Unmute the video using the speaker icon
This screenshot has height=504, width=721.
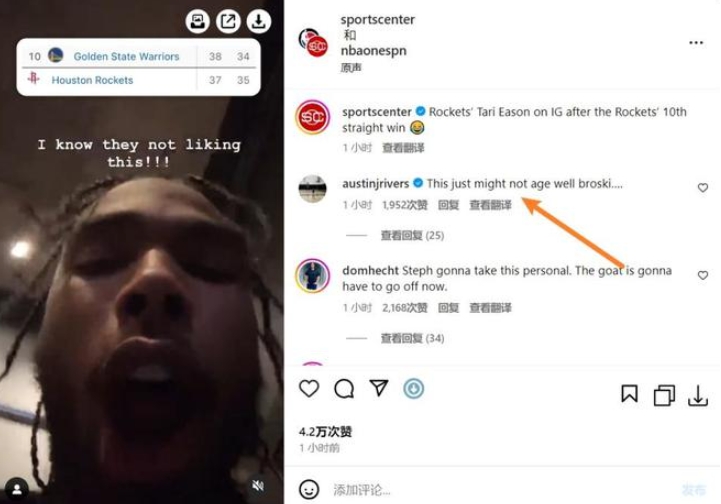[258, 485]
